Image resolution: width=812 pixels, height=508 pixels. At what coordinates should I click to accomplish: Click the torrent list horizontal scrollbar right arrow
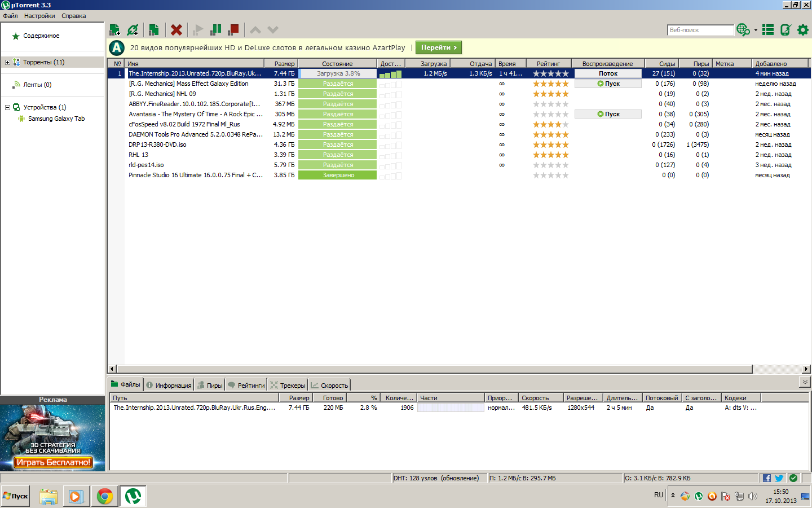click(x=806, y=369)
